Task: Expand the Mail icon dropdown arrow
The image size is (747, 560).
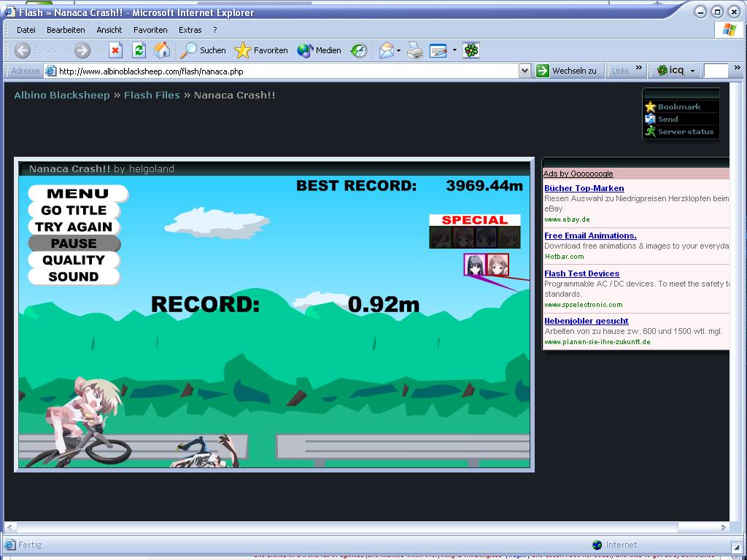Action: pos(398,50)
